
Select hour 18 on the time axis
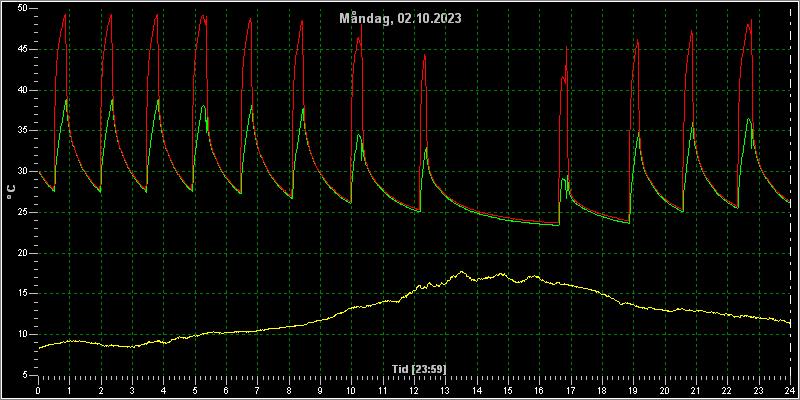point(602,390)
